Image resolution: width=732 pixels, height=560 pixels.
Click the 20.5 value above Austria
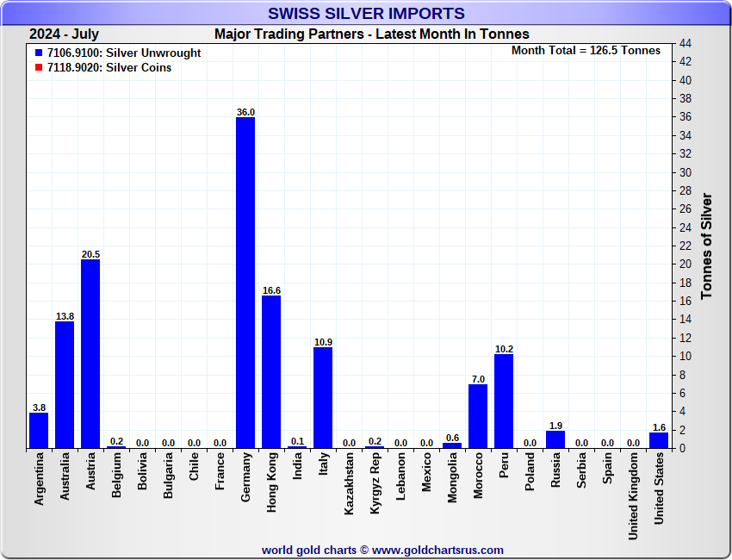[x=90, y=254]
